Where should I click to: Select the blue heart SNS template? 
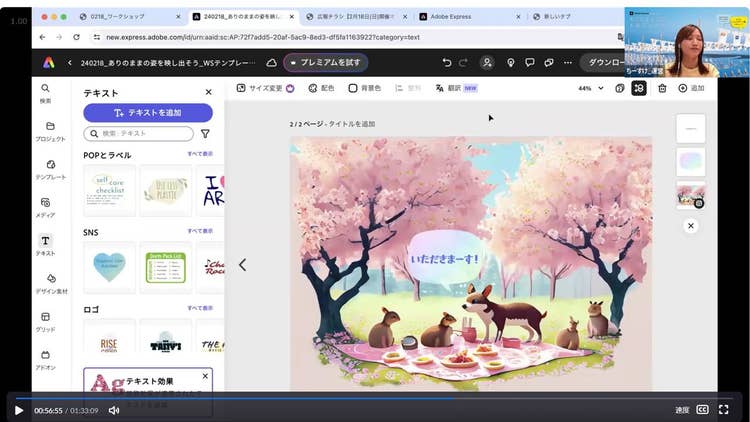[x=110, y=267]
